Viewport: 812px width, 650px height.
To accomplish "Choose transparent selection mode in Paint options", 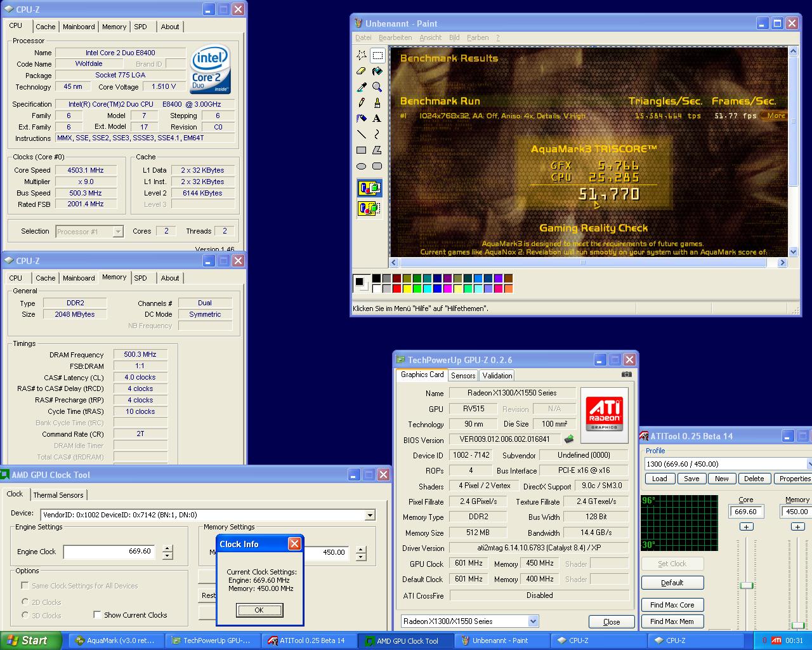I will (369, 208).
